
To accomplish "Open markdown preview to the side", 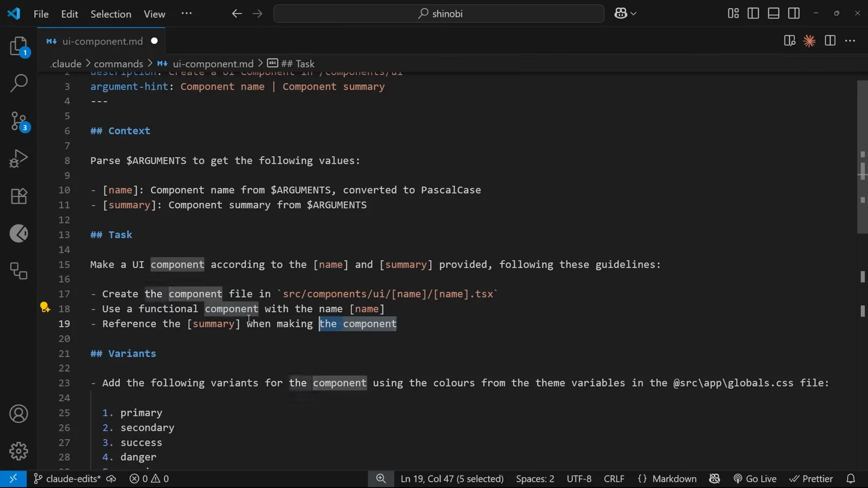I will pos(789,41).
